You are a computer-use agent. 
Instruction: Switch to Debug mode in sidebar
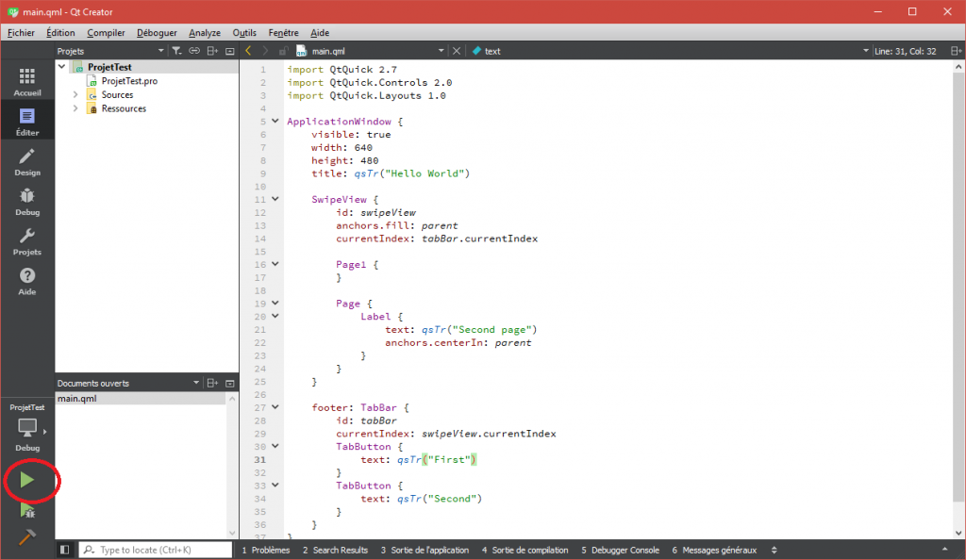coord(27,202)
